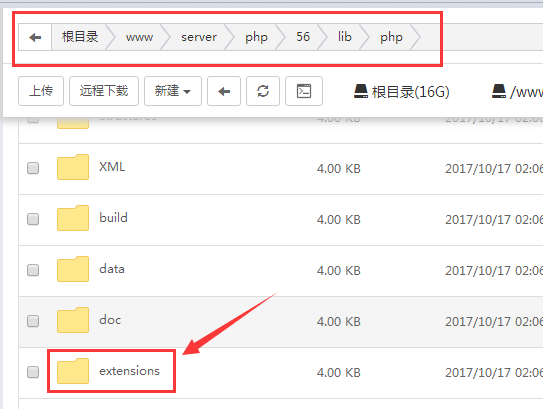Viewport: 543px width, 409px height.
Task: Jump to 根目录 in breadcrumb
Action: [x=80, y=37]
